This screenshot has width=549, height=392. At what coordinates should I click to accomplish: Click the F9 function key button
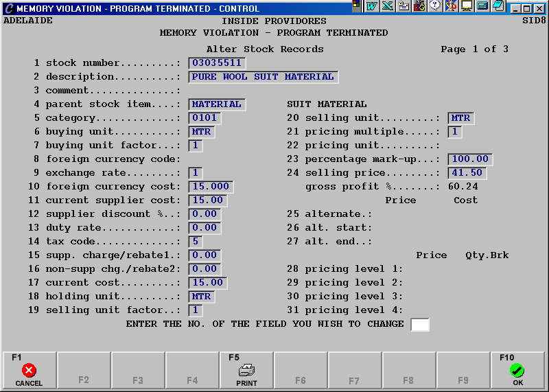(463, 371)
